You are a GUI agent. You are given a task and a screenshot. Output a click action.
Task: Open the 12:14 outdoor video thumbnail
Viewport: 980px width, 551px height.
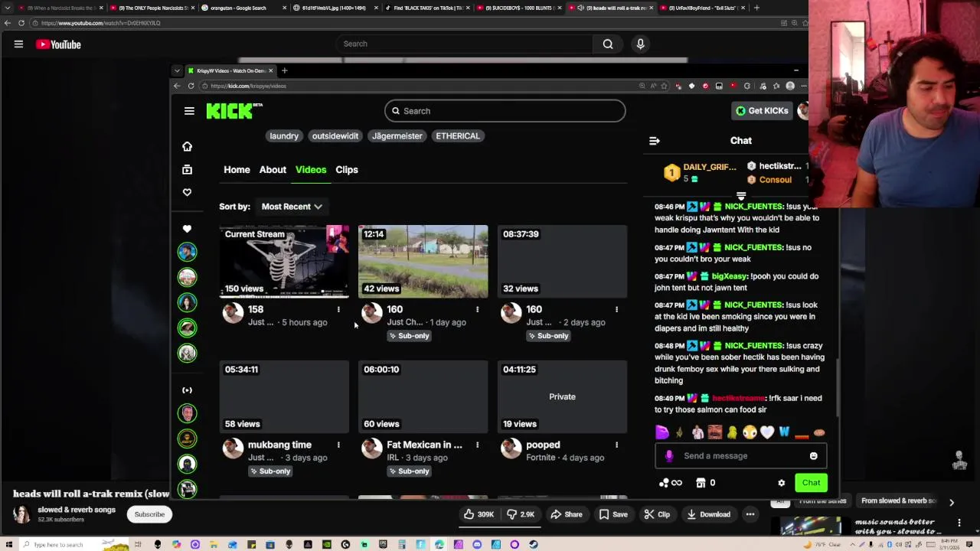point(423,262)
